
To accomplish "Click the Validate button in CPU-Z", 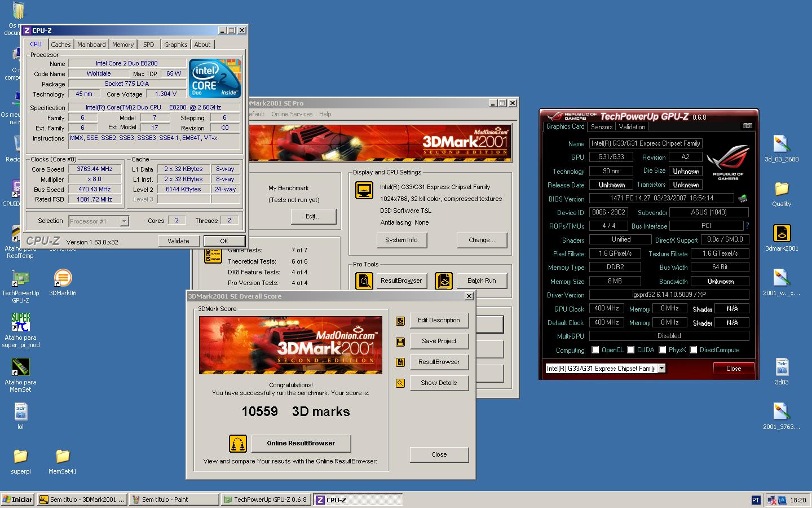I will point(178,241).
